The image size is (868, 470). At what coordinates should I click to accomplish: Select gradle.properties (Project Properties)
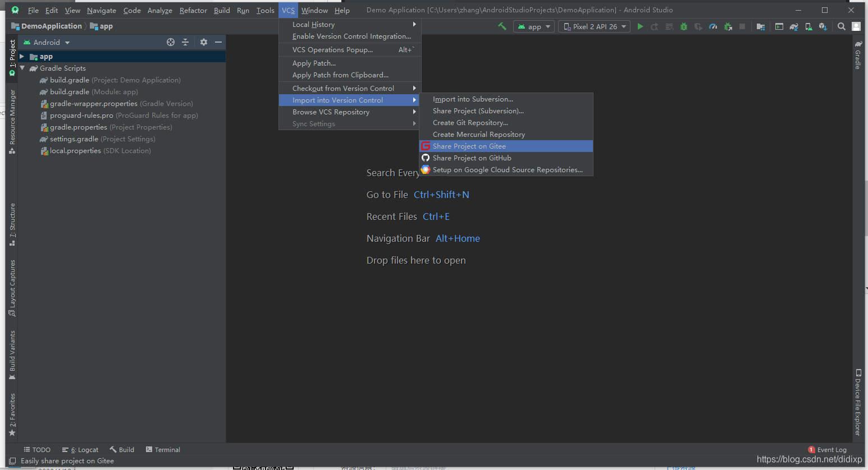106,127
